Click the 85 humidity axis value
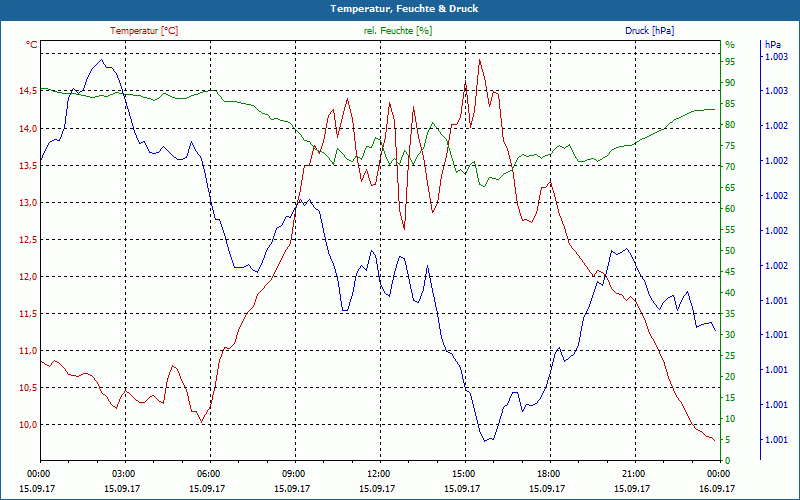800x500 pixels. click(x=730, y=104)
